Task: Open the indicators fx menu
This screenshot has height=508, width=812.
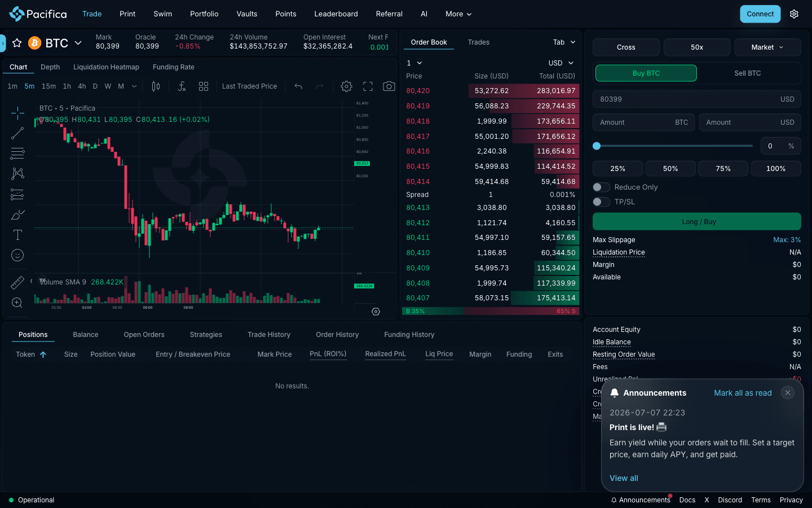Action: [x=182, y=86]
